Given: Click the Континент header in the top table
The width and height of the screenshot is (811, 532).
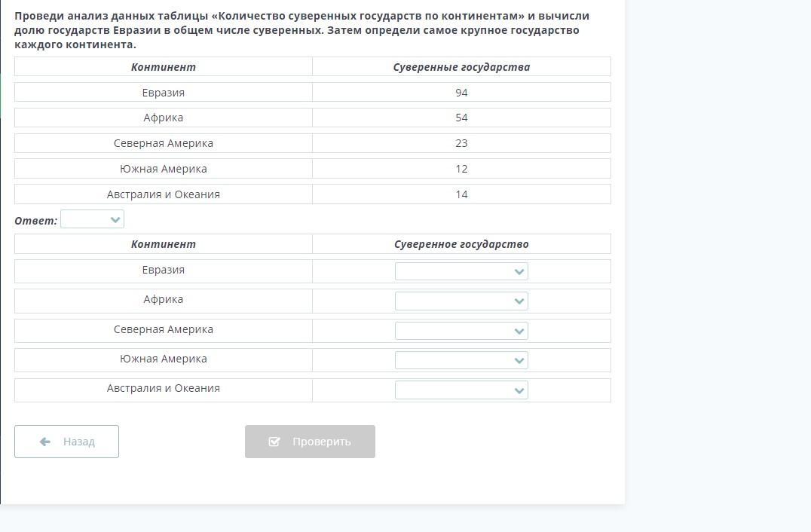Looking at the screenshot, I should click(164, 67).
